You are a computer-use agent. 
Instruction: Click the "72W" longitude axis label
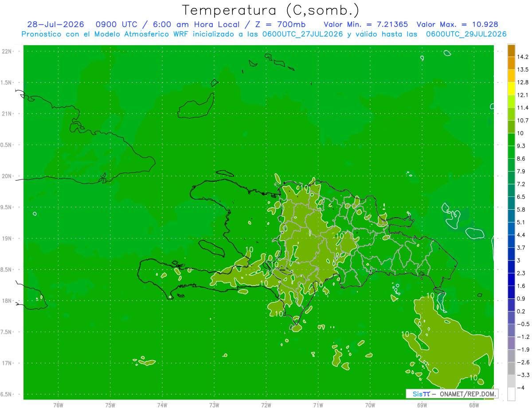tap(266, 405)
